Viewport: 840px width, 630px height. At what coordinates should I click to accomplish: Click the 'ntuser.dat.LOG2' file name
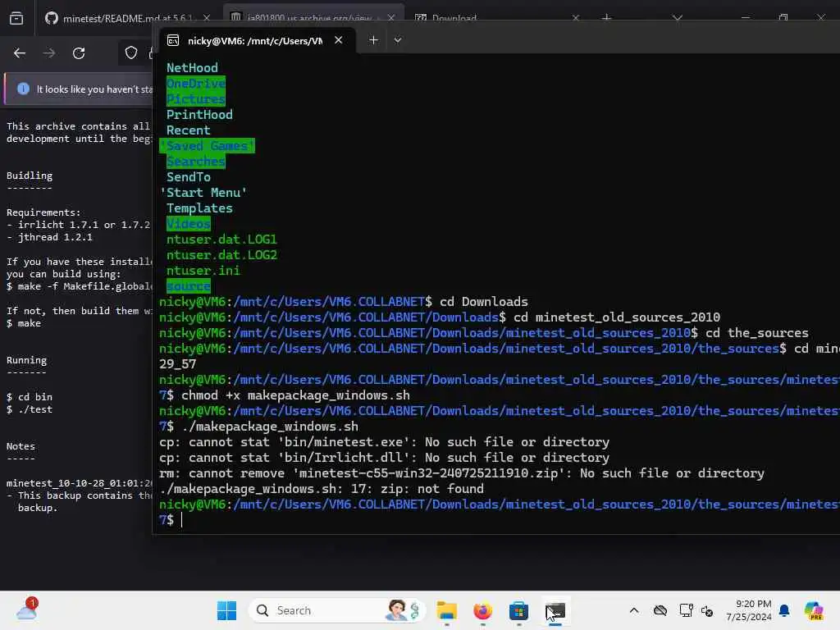coord(221,255)
